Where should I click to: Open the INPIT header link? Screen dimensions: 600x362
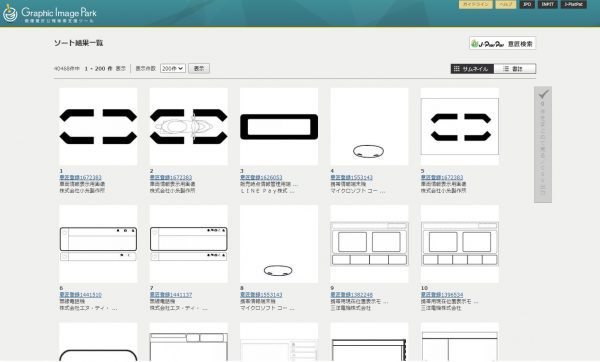pos(547,4)
